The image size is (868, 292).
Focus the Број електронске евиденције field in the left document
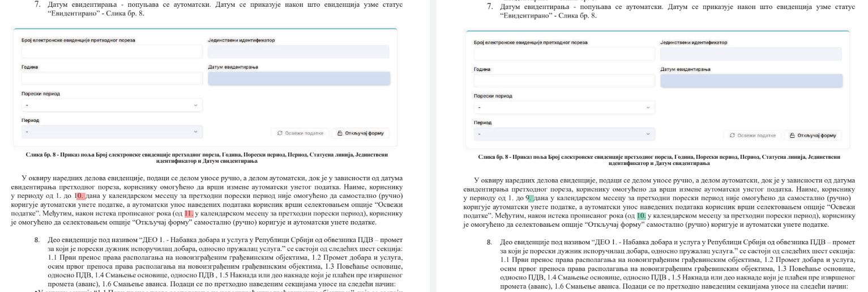pos(112,52)
